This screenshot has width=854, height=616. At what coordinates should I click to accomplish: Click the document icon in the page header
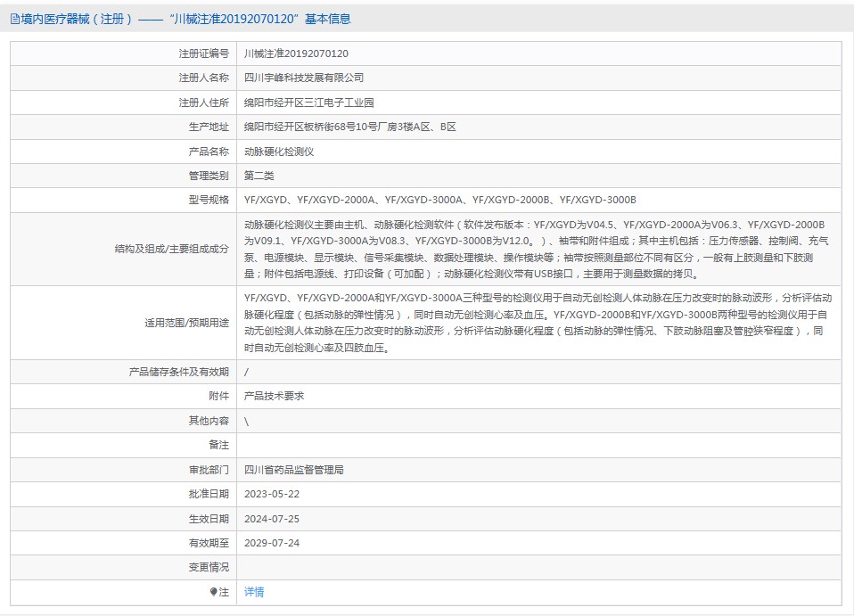coord(14,19)
